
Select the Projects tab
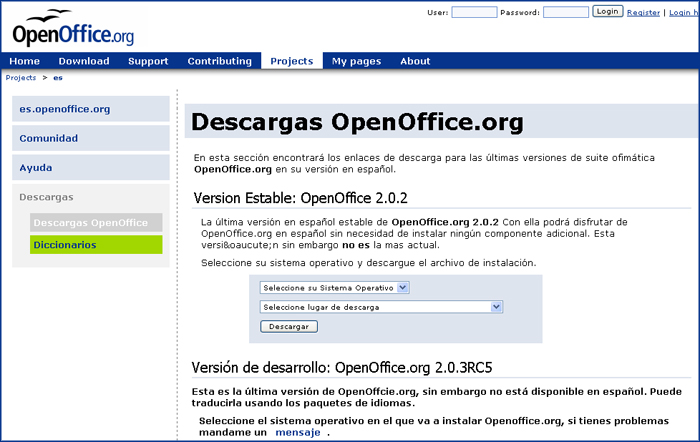coord(292,61)
